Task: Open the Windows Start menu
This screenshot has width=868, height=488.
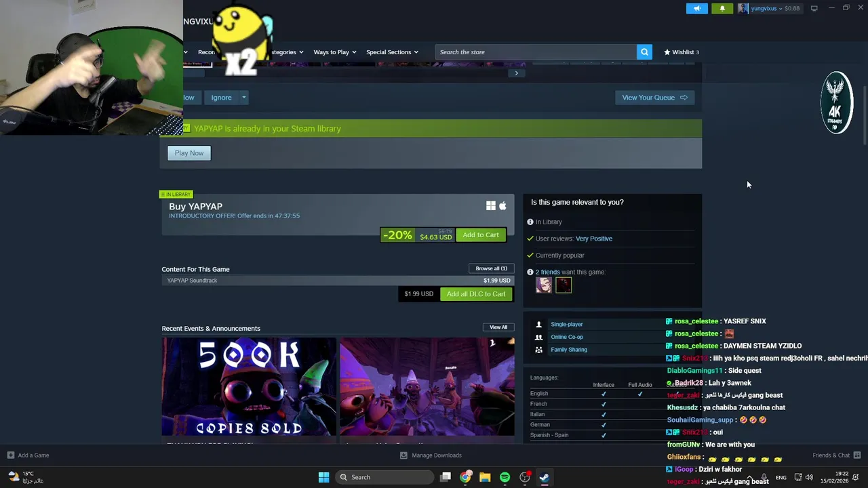Action: 323,477
